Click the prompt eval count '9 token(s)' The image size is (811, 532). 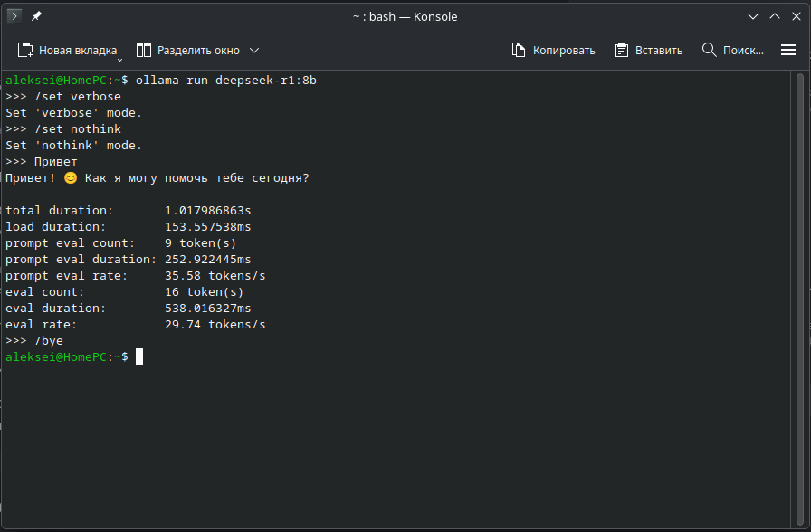201,243
